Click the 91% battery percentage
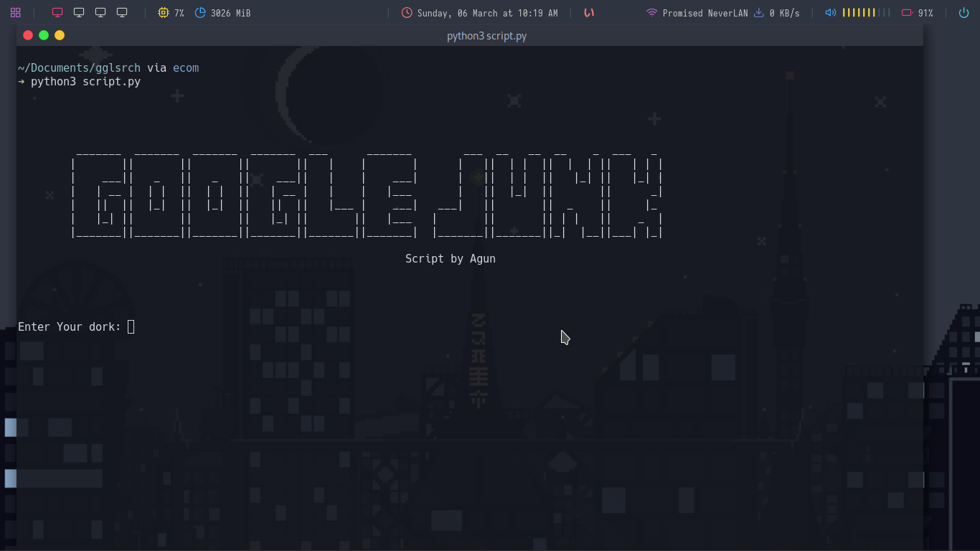980x551 pixels. (925, 13)
